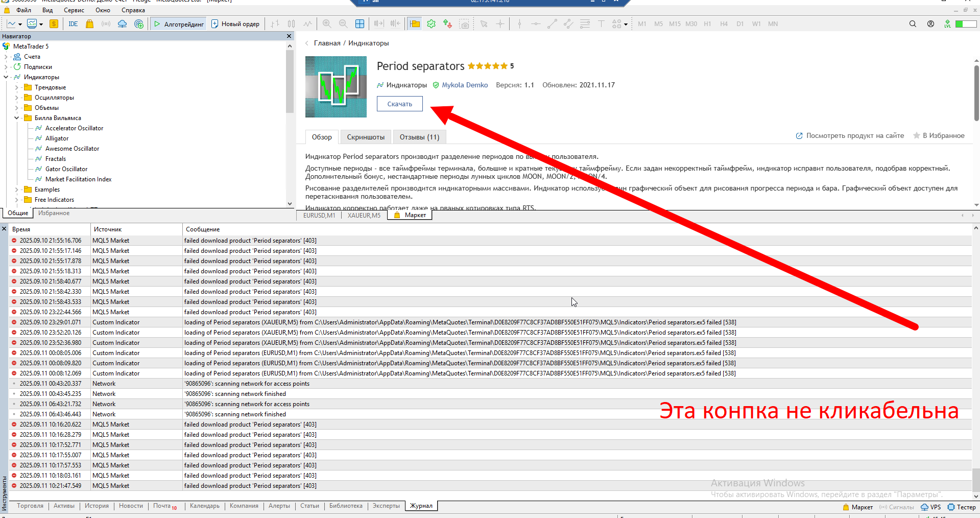
Task: Click the Скачать download button
Action: (x=400, y=104)
